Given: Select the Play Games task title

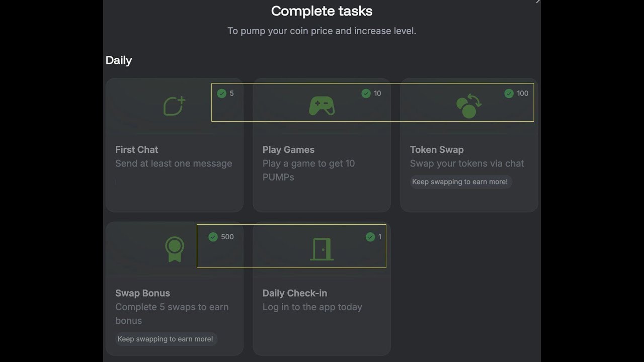Looking at the screenshot, I should (x=288, y=150).
